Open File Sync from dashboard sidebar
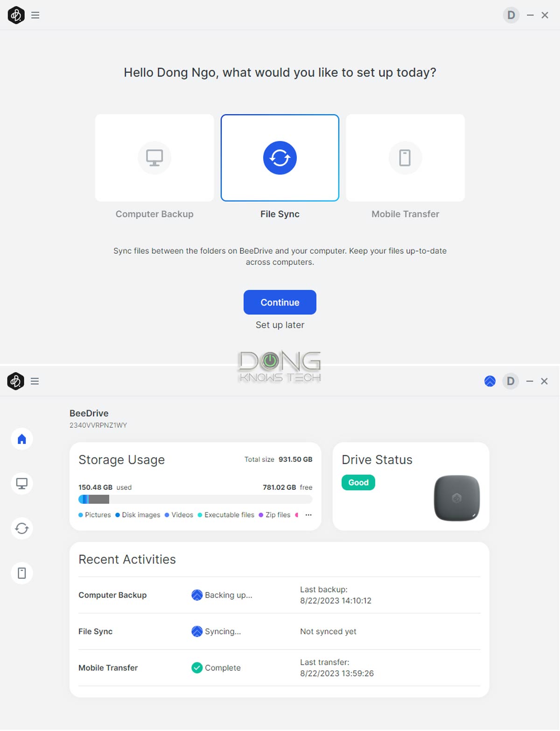 [22, 529]
